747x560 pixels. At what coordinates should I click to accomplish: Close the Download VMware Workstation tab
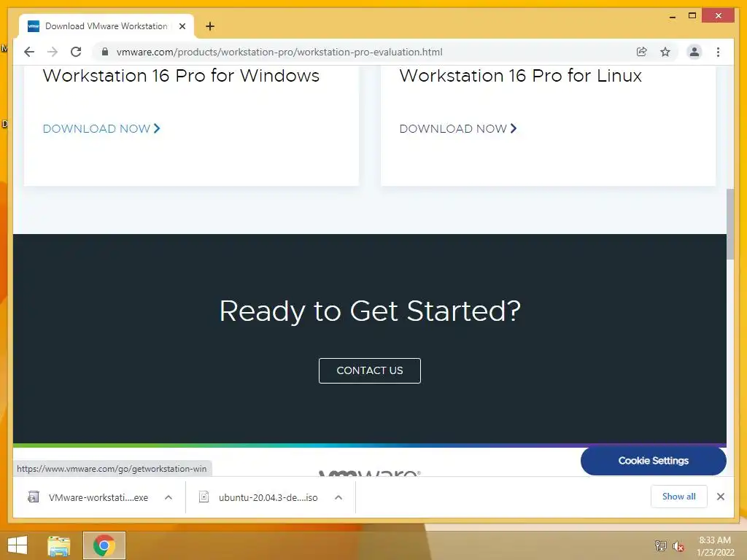click(x=182, y=26)
